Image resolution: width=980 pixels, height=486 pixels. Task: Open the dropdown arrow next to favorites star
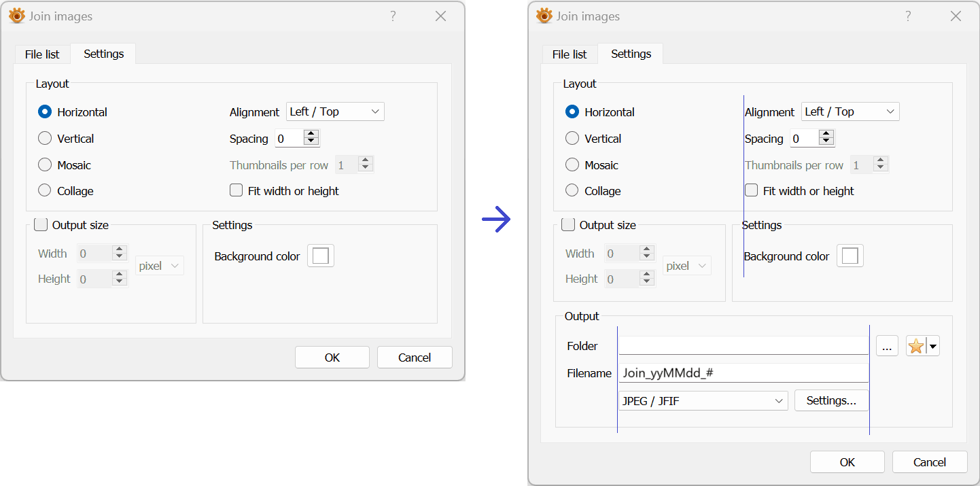point(933,346)
